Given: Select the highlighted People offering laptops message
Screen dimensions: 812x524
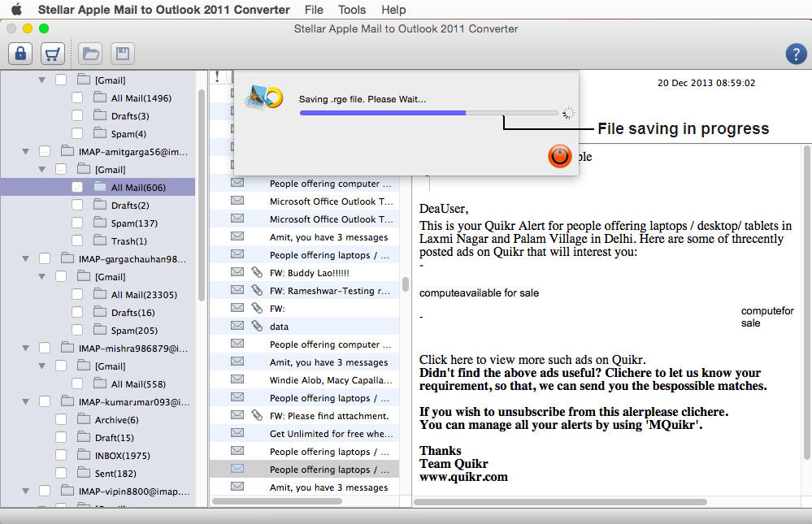Looking at the screenshot, I should 305,469.
